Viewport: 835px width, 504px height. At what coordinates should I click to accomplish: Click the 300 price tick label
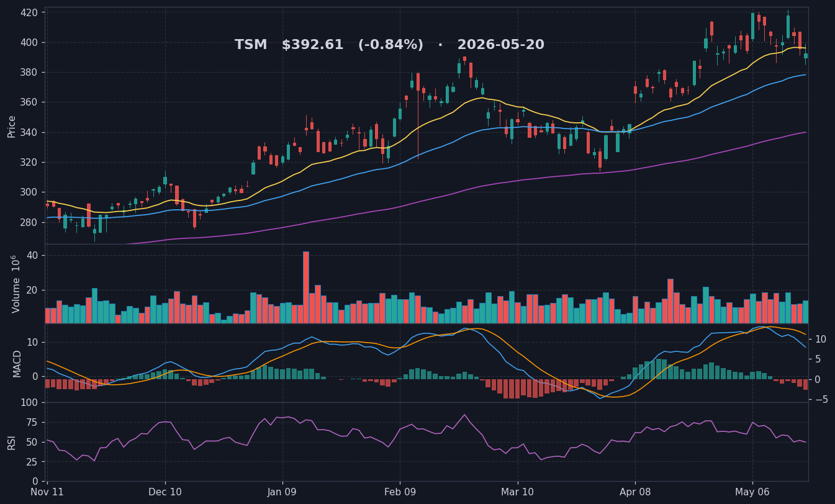pyautogui.click(x=29, y=192)
